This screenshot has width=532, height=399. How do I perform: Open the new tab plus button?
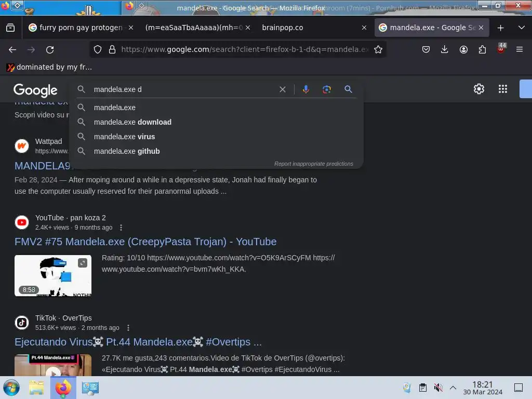(x=500, y=28)
